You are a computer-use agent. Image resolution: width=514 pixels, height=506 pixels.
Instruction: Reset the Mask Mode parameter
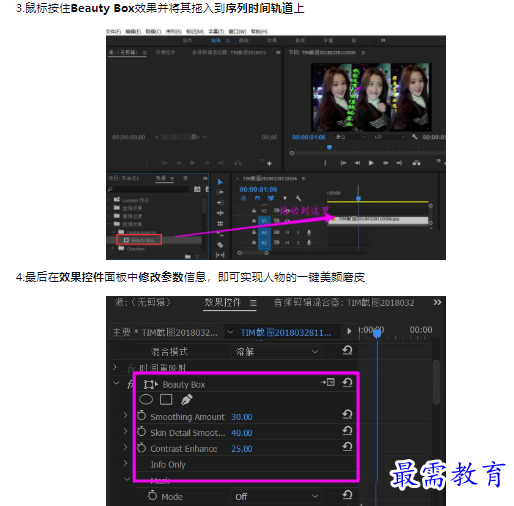point(347,495)
